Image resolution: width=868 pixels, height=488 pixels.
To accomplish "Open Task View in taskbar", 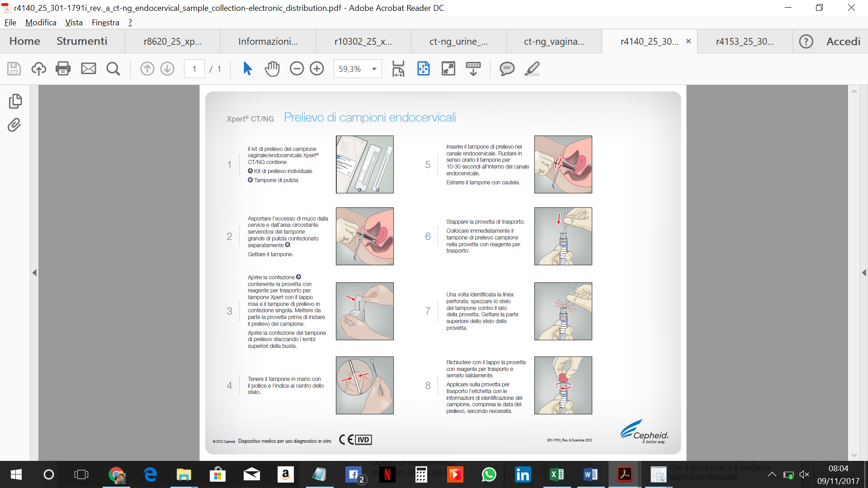I will tap(81, 474).
